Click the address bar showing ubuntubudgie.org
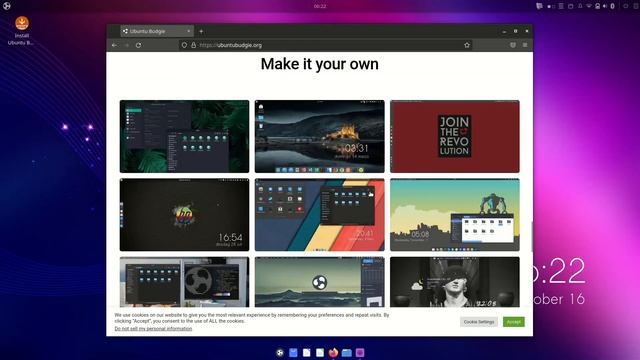The width and height of the screenshot is (640, 360). (325, 45)
